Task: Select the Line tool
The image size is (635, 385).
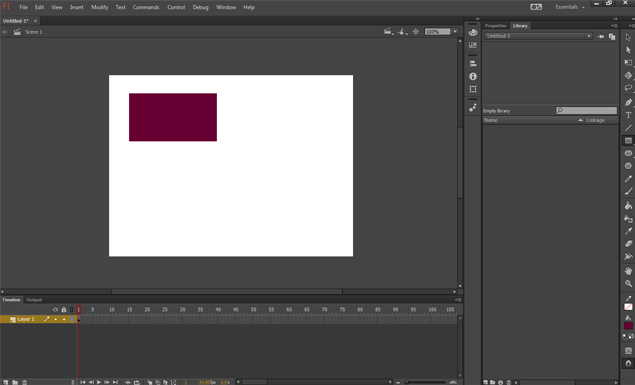Action: coord(628,128)
